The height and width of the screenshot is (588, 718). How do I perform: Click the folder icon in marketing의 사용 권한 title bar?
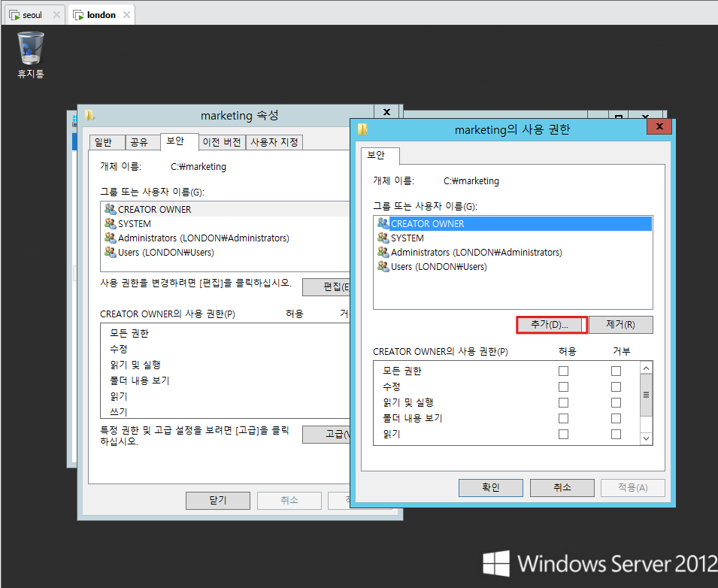[362, 129]
